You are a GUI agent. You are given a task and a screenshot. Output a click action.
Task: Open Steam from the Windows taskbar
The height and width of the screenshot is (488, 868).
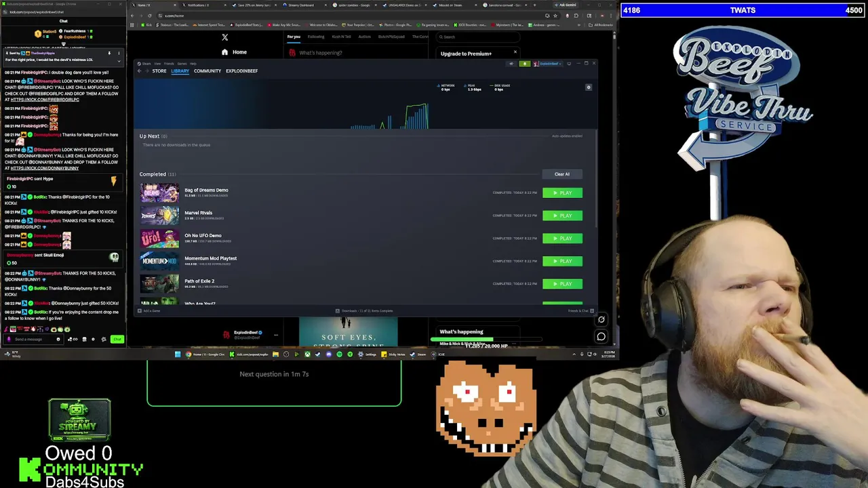418,354
